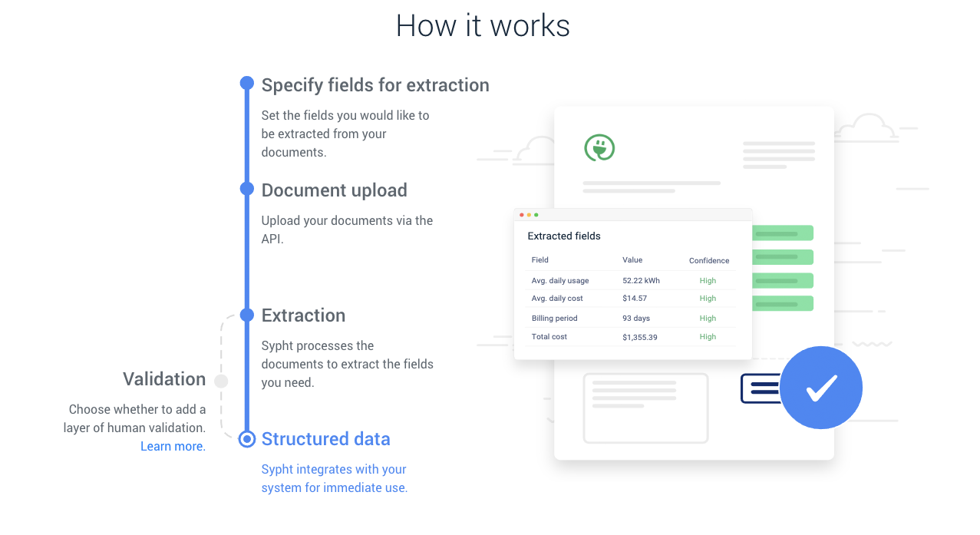Click the 'Extracted fields' panel title

[x=564, y=236]
